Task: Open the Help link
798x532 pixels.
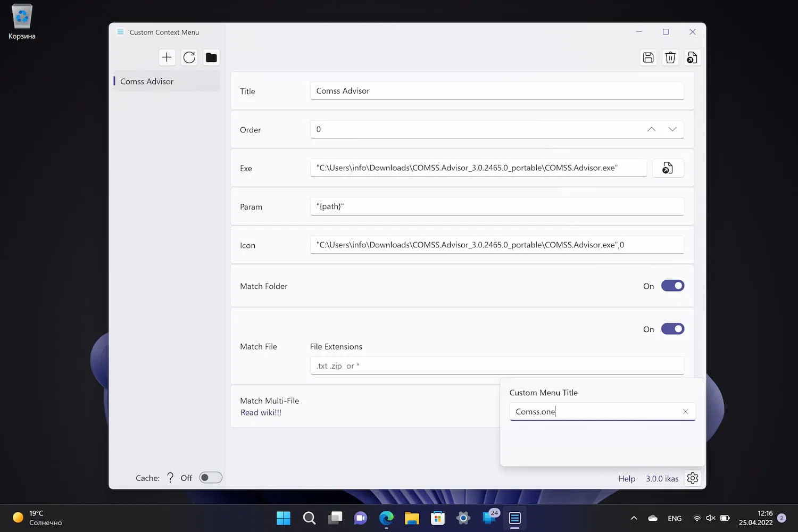Action: (627, 479)
